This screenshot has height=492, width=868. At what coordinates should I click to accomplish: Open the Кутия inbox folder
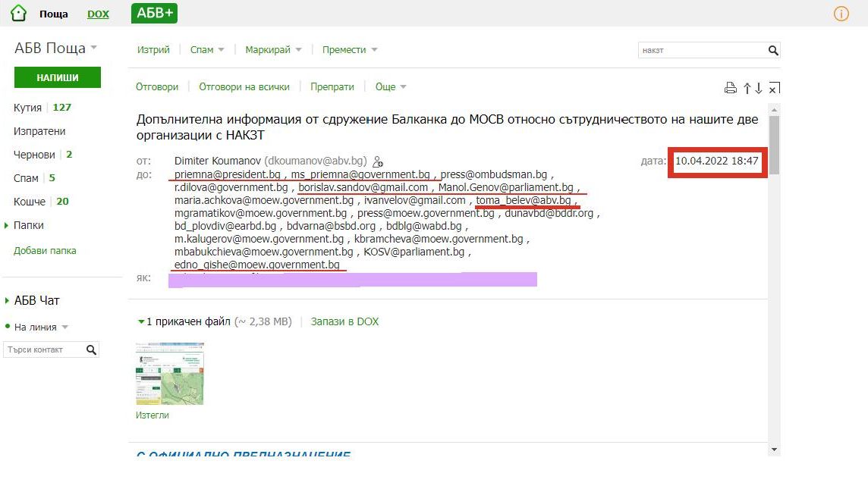[27, 108]
